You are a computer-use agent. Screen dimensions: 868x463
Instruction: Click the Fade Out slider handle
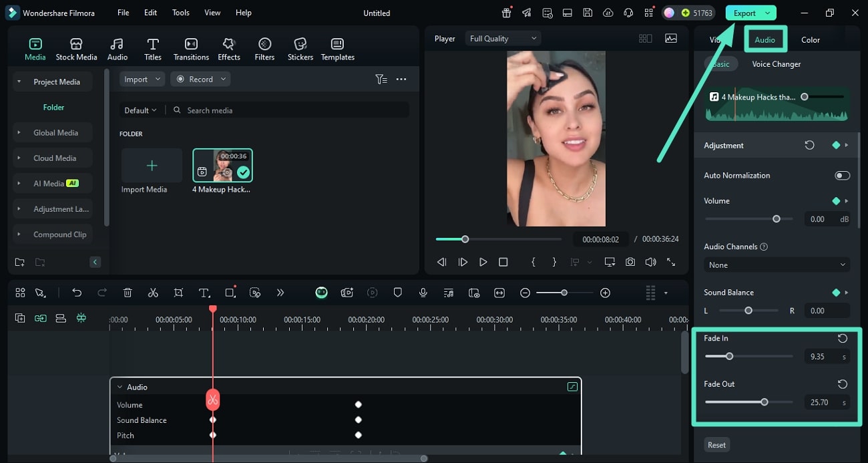[x=764, y=402]
